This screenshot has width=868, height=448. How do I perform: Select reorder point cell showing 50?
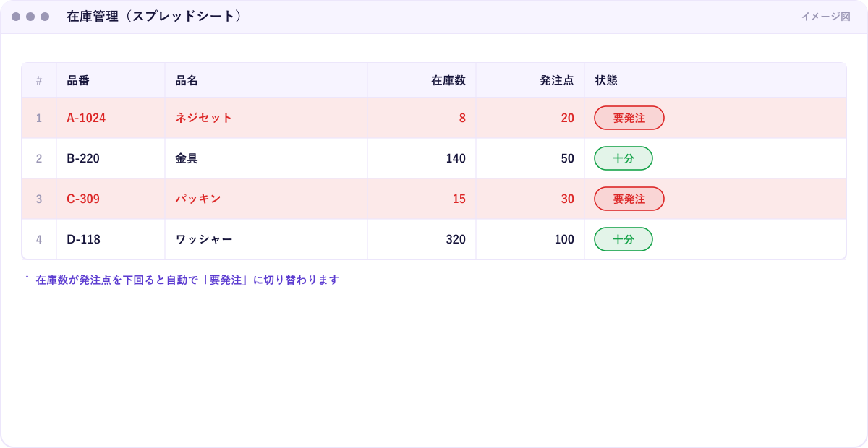click(530, 158)
